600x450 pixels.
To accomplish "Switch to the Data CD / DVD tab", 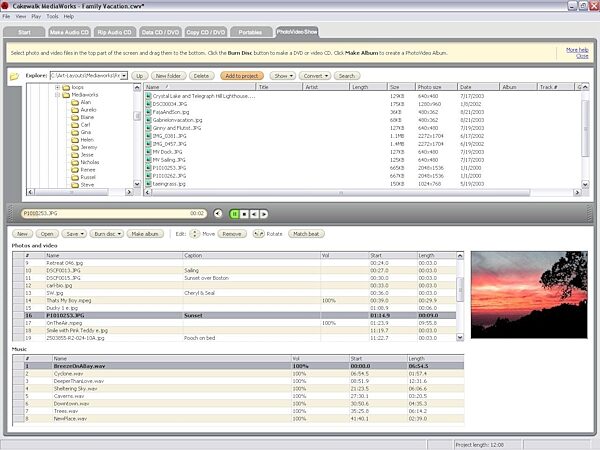I will 160,32.
